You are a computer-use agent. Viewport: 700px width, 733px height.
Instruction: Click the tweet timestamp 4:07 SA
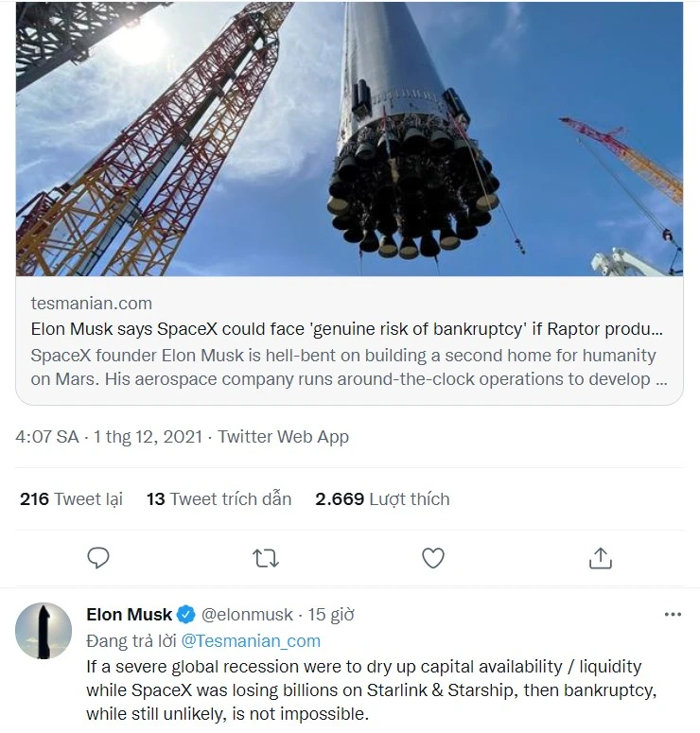(47, 437)
